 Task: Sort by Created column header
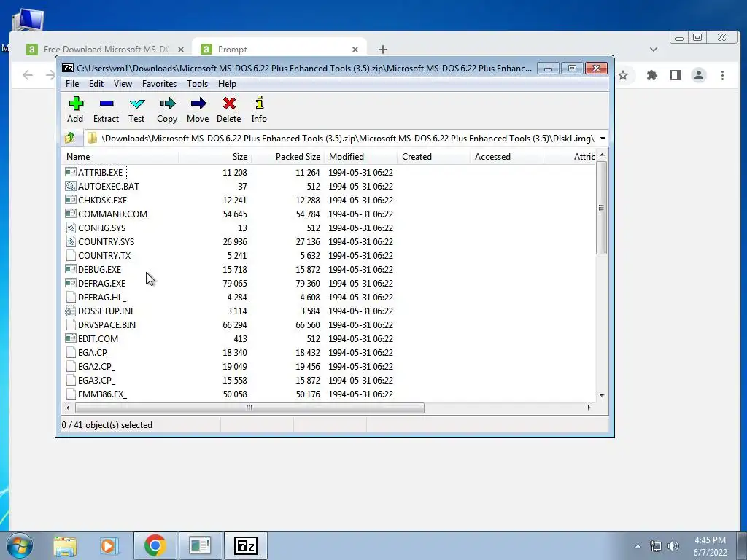point(433,157)
